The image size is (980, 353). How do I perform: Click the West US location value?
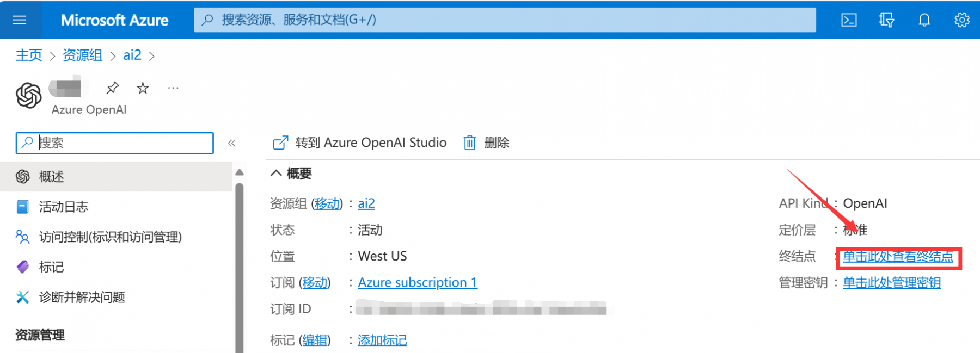382,256
